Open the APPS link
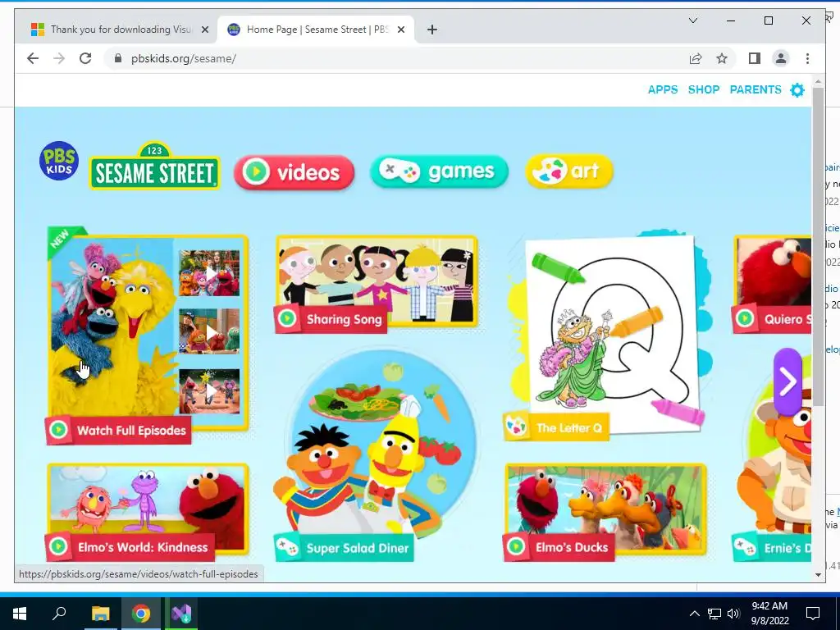Screen dimensions: 840x630 [663, 89]
